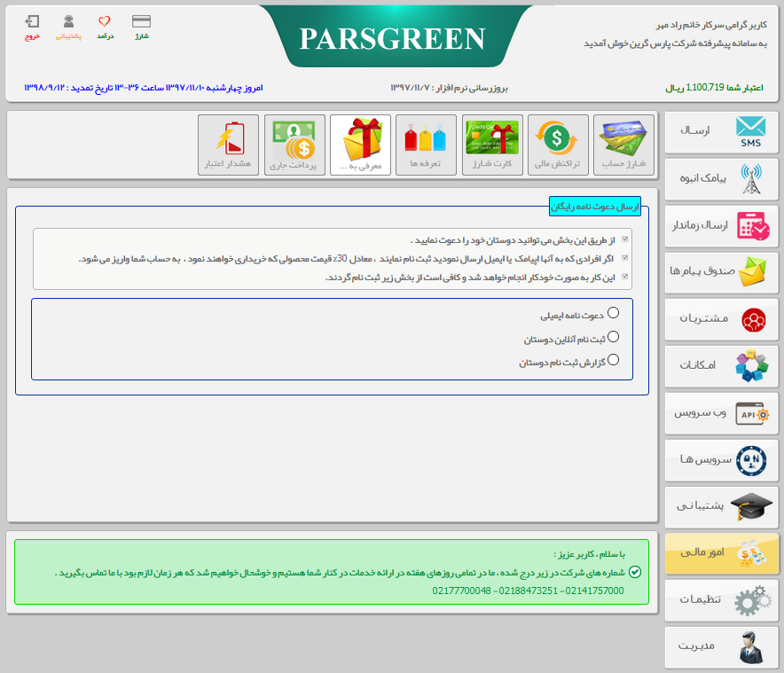Click the درآمد income heart icon
Viewport: 784px width, 673px height.
point(105,27)
